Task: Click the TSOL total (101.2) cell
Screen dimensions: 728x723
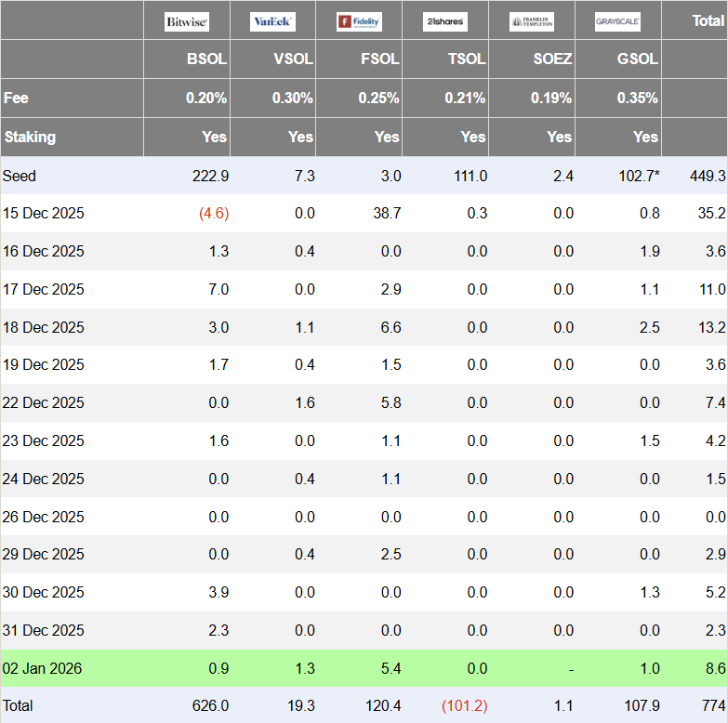Action: click(464, 706)
